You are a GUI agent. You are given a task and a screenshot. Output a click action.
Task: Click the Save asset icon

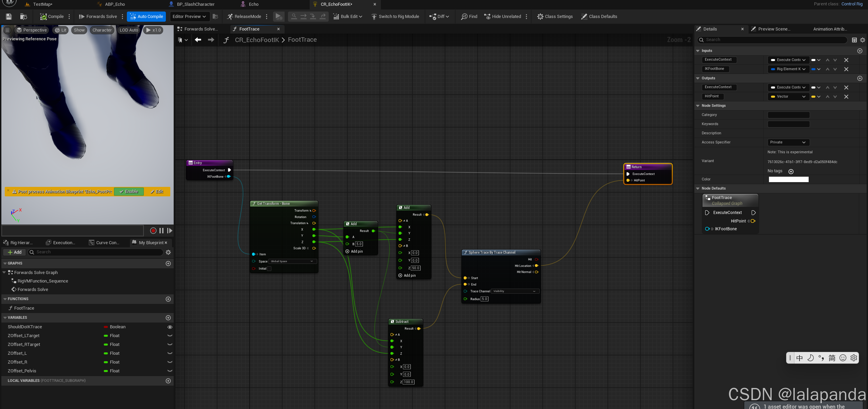click(x=9, y=16)
